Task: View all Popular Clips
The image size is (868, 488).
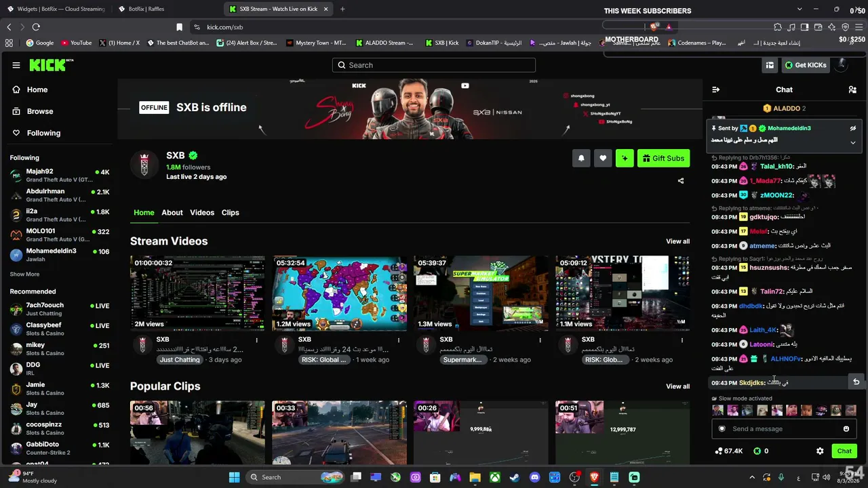Action: pyautogui.click(x=677, y=386)
